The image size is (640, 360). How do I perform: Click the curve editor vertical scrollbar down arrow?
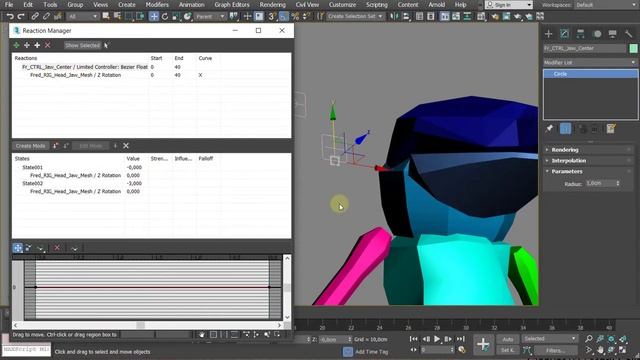tap(287, 317)
